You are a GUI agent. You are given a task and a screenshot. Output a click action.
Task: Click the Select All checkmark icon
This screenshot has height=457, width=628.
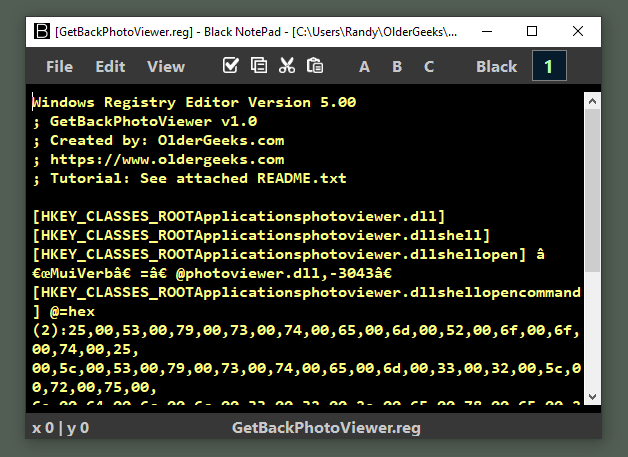(231, 65)
